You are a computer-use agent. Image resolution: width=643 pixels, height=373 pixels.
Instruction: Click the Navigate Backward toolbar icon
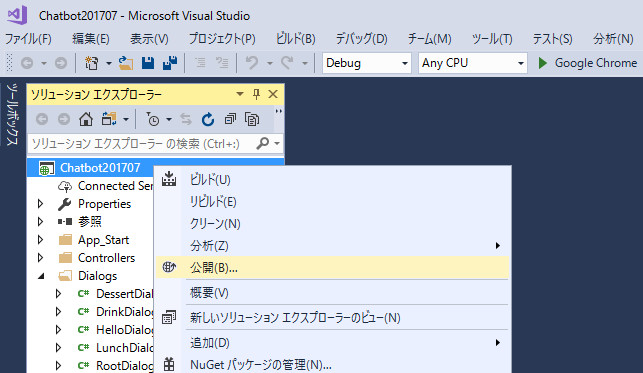[x=27, y=63]
